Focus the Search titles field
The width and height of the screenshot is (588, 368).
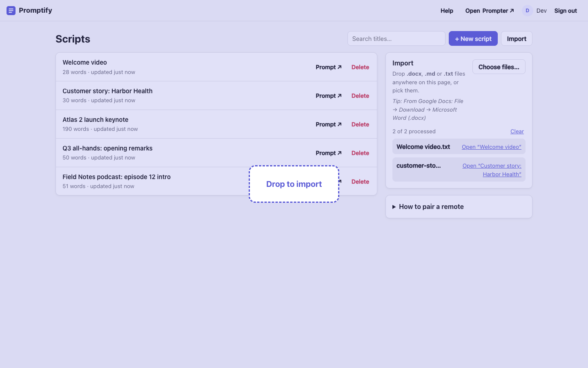[396, 38]
